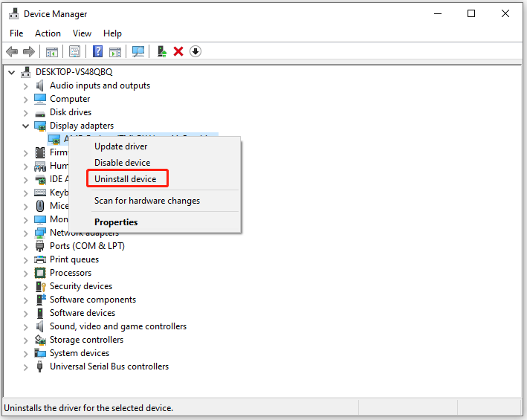
Task: Click the Print queues printer icon
Action: click(40, 259)
